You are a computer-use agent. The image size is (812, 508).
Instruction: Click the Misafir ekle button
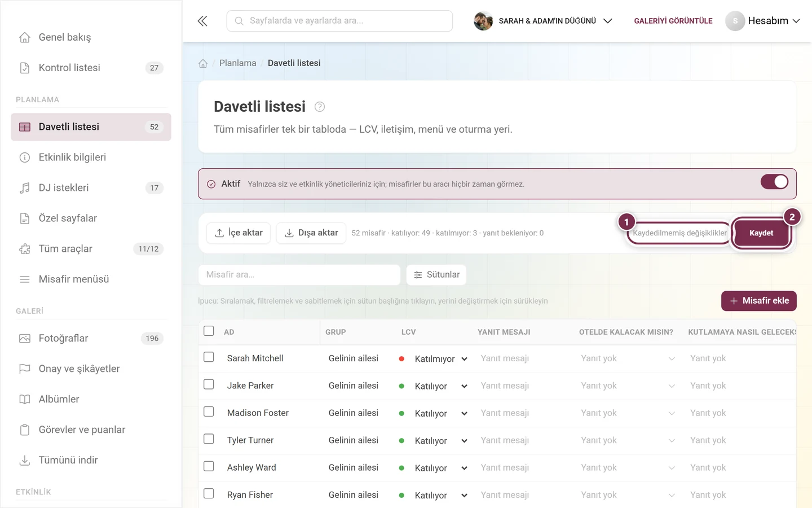tap(759, 301)
